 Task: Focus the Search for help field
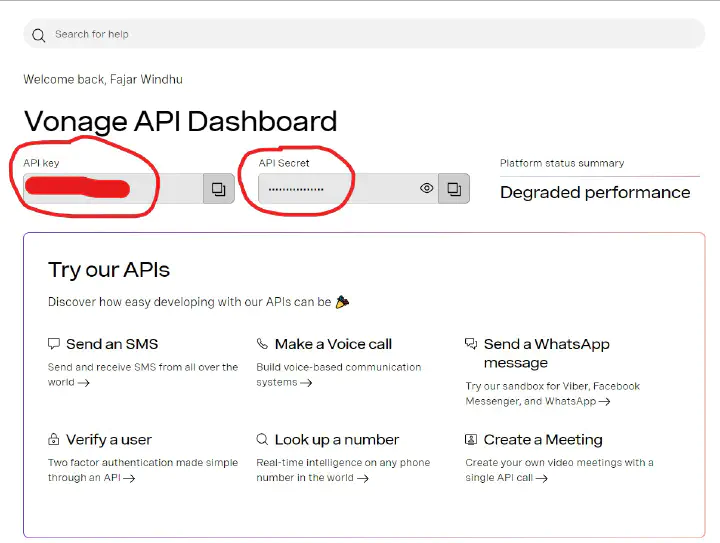[364, 34]
